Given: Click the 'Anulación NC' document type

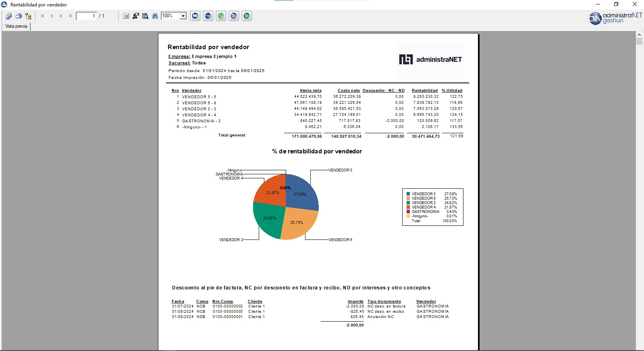Looking at the screenshot, I should (380, 317).
